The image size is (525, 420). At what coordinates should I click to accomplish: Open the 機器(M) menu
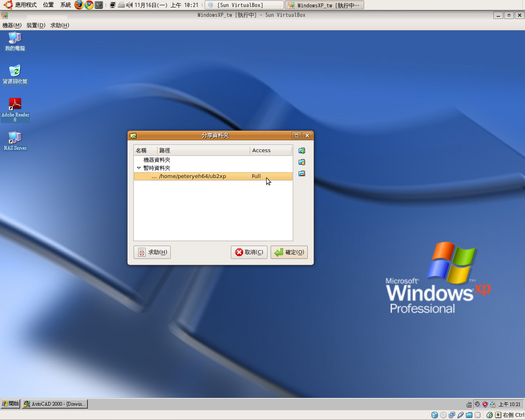point(12,25)
